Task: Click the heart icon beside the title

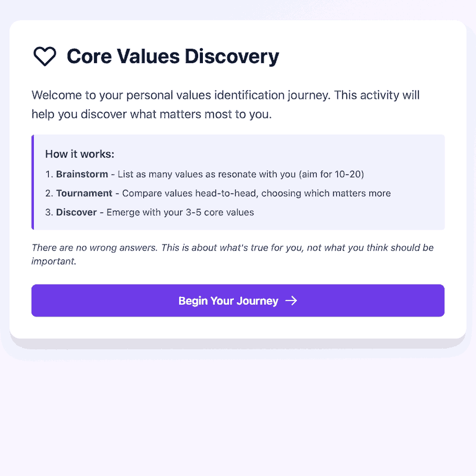Action: click(45, 57)
